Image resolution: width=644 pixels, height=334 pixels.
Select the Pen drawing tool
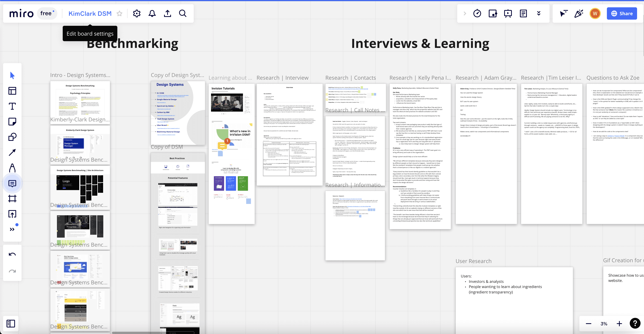12,168
